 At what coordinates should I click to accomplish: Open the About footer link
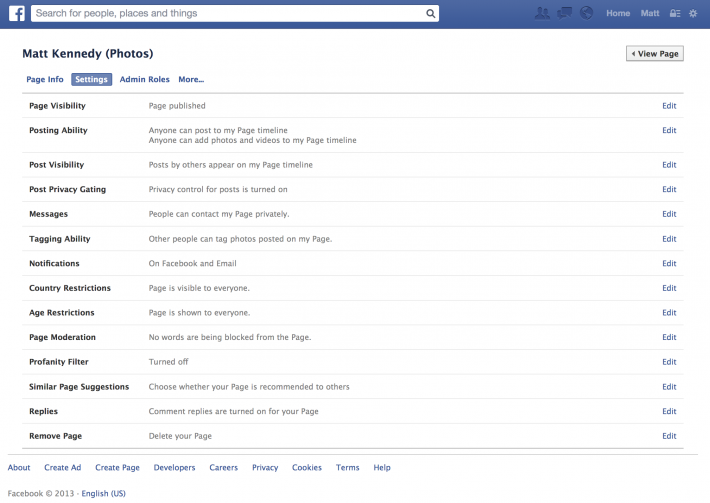(19, 467)
